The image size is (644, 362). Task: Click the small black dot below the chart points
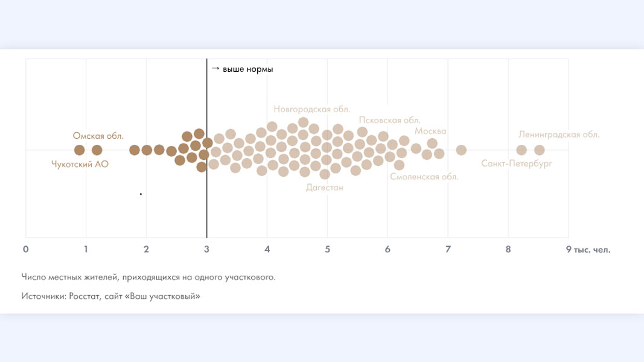point(141,194)
